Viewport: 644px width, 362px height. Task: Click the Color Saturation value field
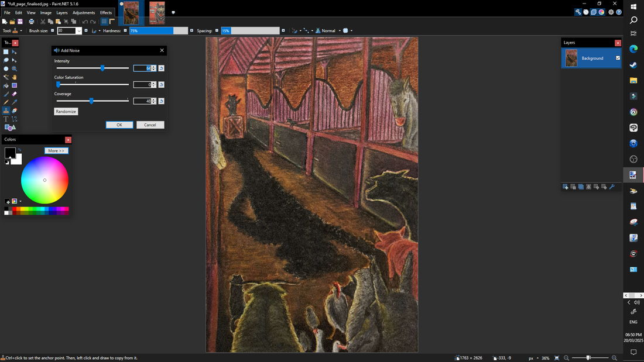(142, 85)
